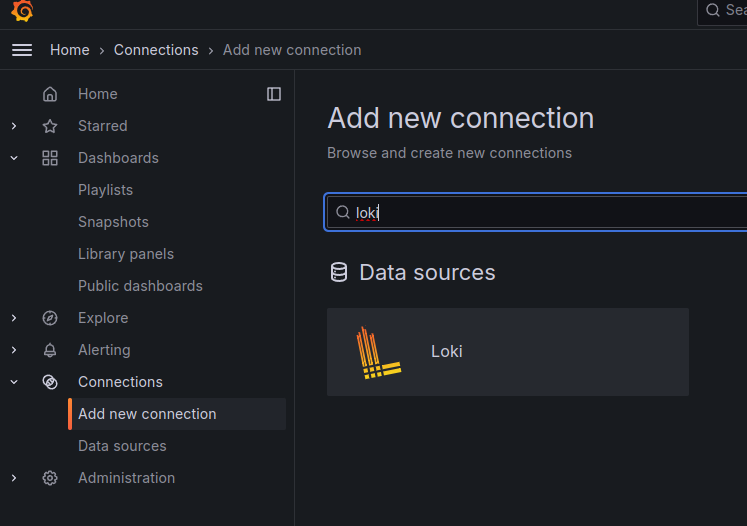Select the Loki data source card
The height and width of the screenshot is (526, 747).
point(507,352)
